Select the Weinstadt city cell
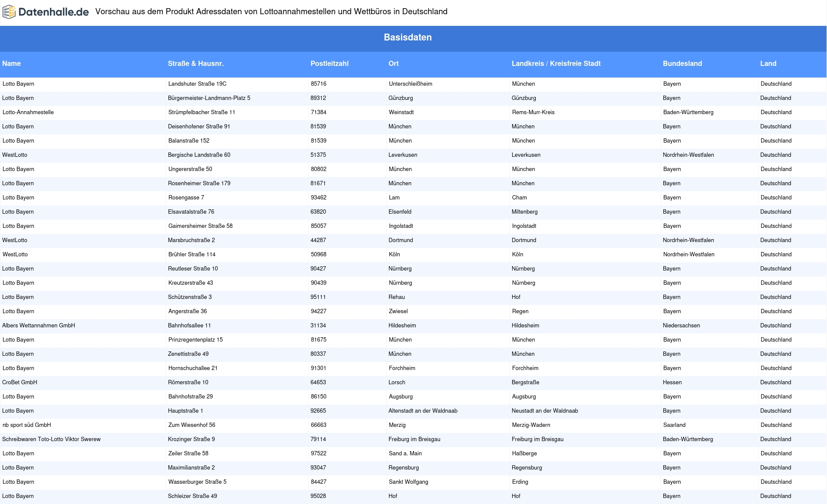 [x=401, y=112]
